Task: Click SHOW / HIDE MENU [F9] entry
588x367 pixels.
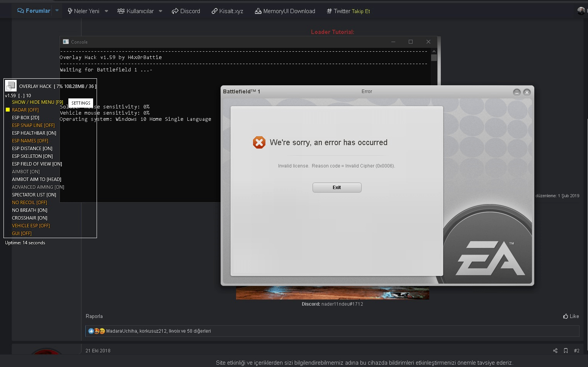Action: click(x=37, y=102)
